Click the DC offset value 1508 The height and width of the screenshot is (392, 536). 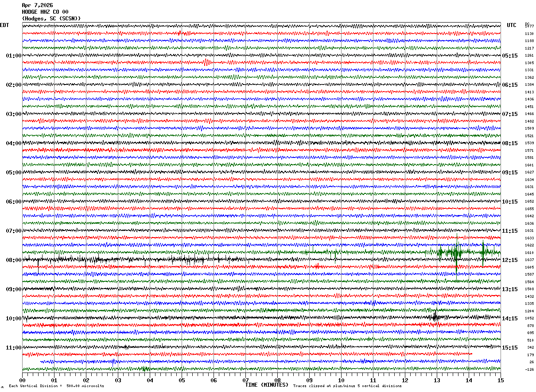coord(529,289)
